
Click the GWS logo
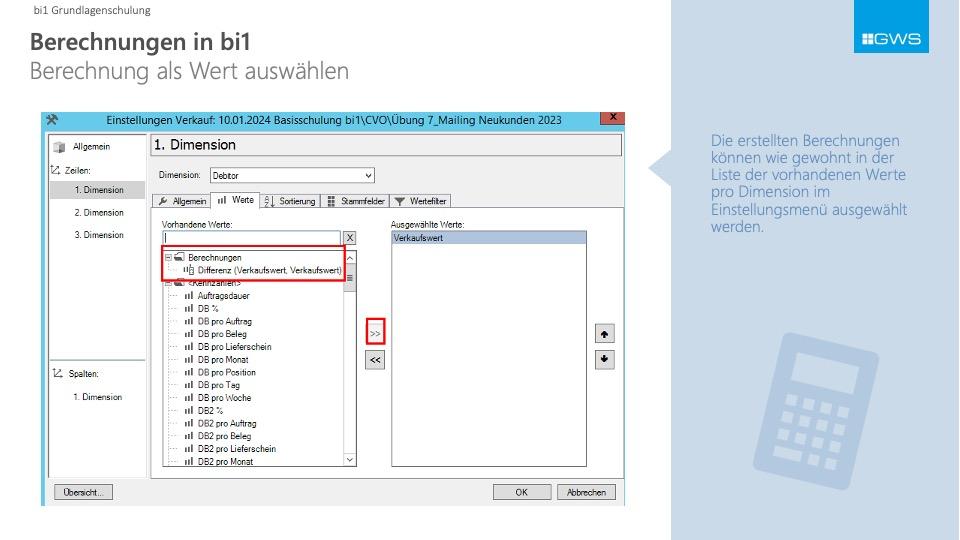coord(891,26)
